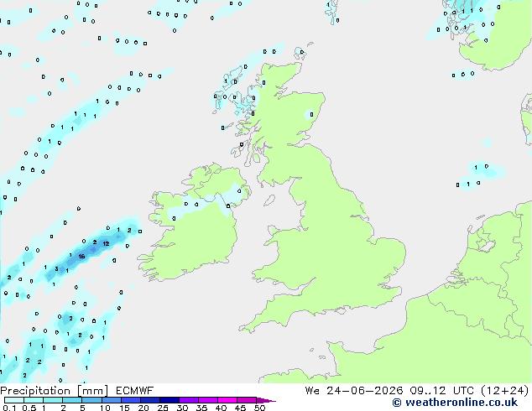532x411 pixels.
Task: Pick the 2–5 mm legend swatch
Action: click(x=72, y=400)
